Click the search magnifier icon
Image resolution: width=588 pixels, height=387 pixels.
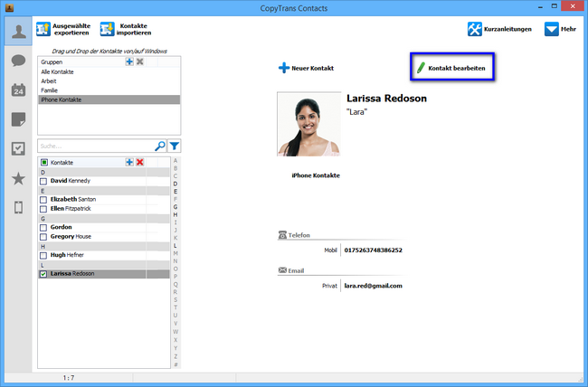coord(160,145)
